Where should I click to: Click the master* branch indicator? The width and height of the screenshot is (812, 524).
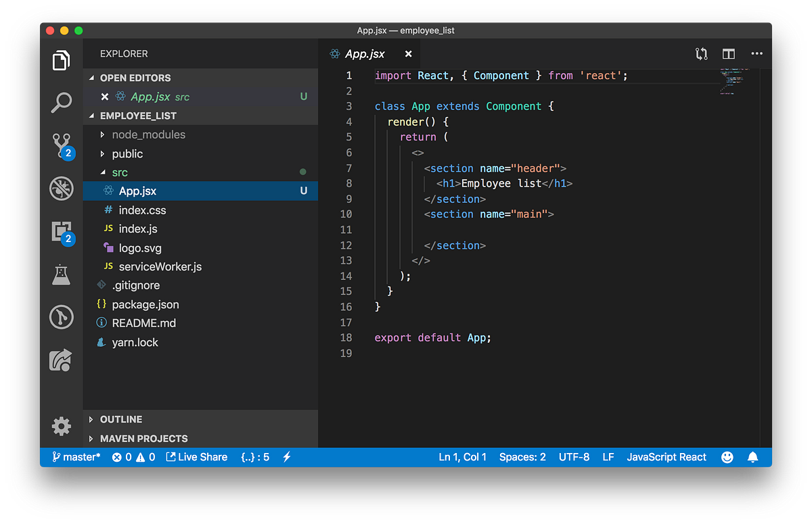(x=76, y=457)
